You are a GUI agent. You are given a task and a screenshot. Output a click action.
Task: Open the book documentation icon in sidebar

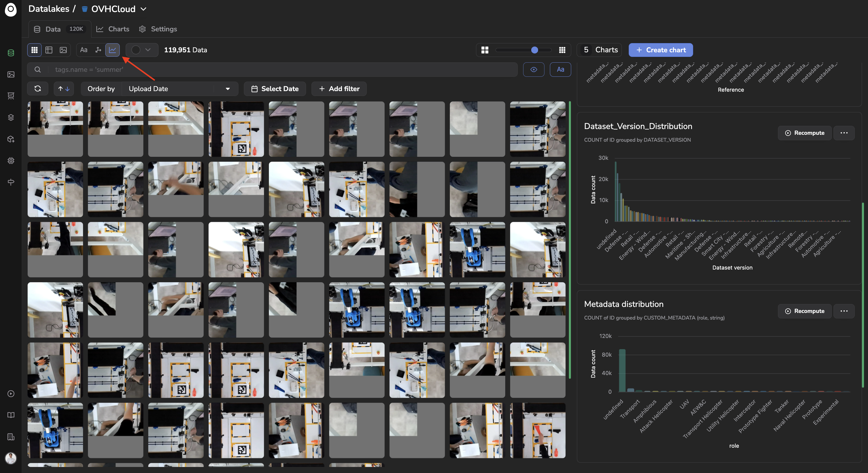11,415
